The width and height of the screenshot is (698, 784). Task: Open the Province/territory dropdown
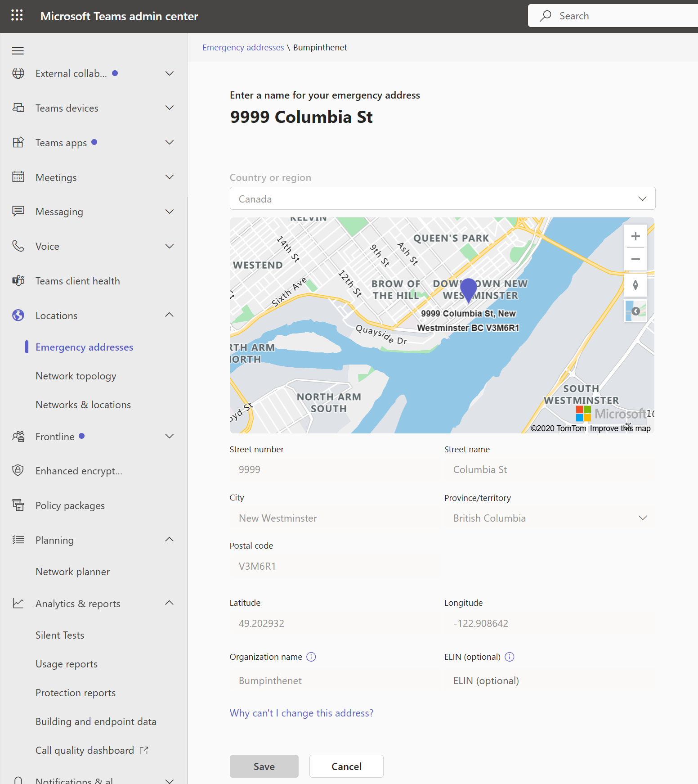[x=550, y=518]
